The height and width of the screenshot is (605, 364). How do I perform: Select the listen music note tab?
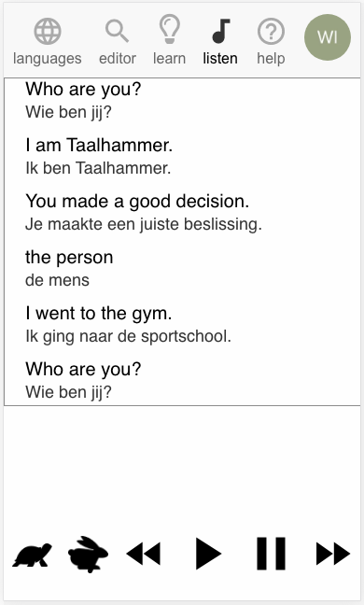tap(220, 31)
